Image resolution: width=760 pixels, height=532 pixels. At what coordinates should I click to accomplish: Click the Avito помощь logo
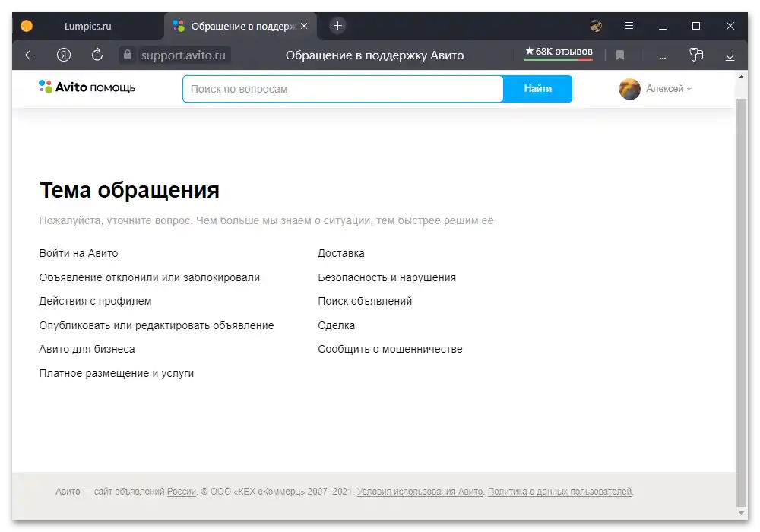[87, 87]
